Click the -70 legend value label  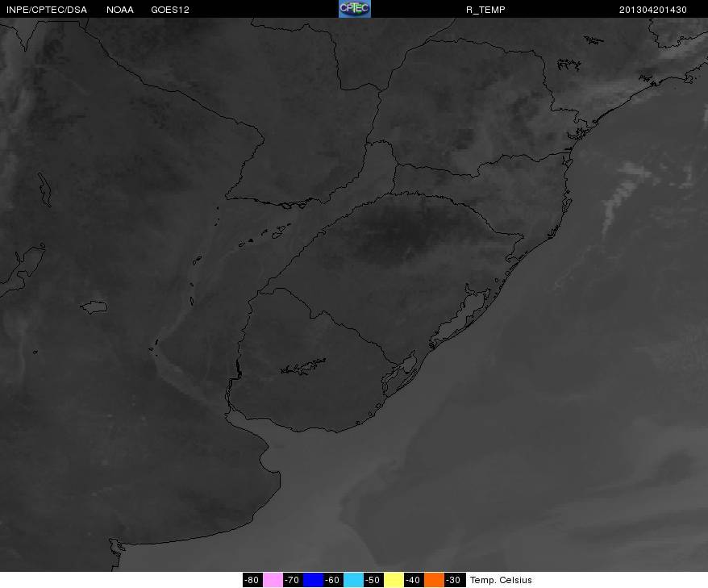(293, 580)
